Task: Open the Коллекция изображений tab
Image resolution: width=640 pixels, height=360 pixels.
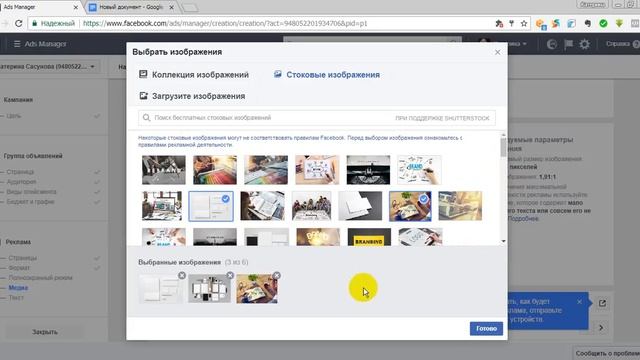Action: [194, 75]
